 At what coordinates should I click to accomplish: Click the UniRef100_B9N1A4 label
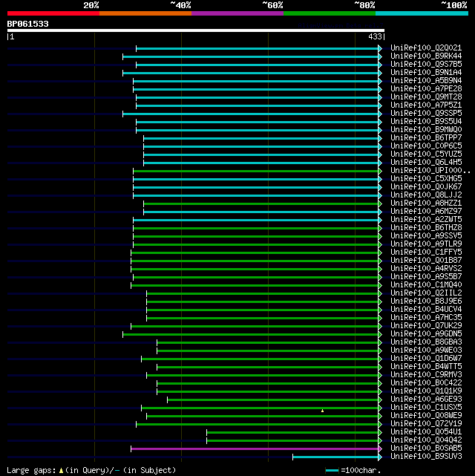coord(426,73)
